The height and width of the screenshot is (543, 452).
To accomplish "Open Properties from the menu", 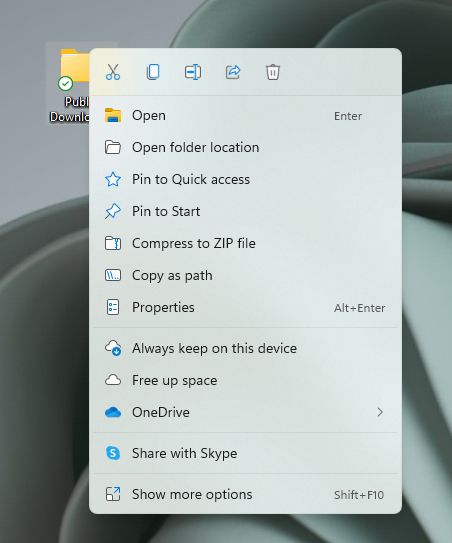I will [x=245, y=308].
